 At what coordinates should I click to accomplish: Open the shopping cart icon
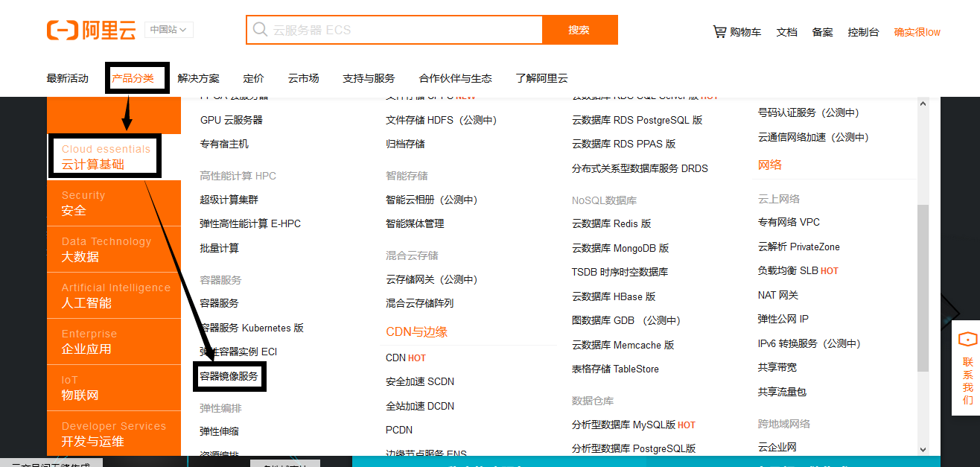pyautogui.click(x=719, y=32)
